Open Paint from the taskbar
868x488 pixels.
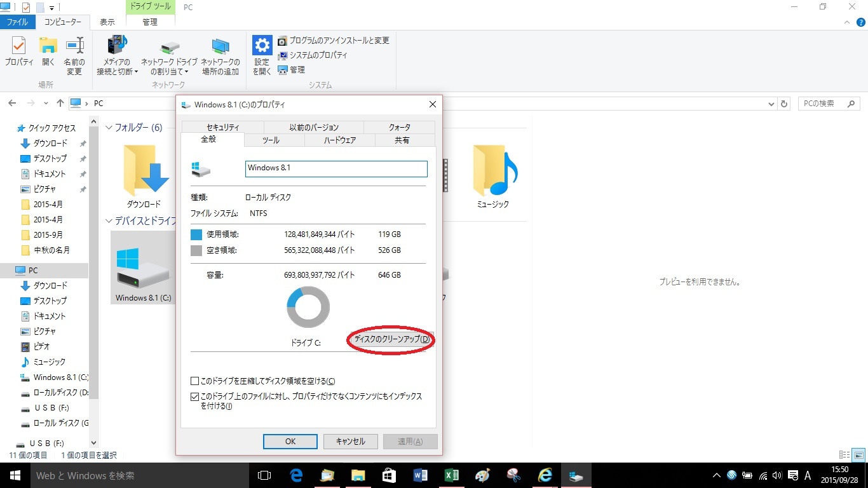(x=482, y=475)
